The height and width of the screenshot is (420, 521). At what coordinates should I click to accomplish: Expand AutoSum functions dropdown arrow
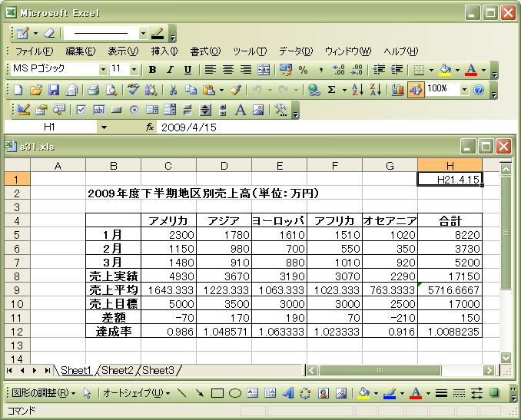click(x=344, y=90)
